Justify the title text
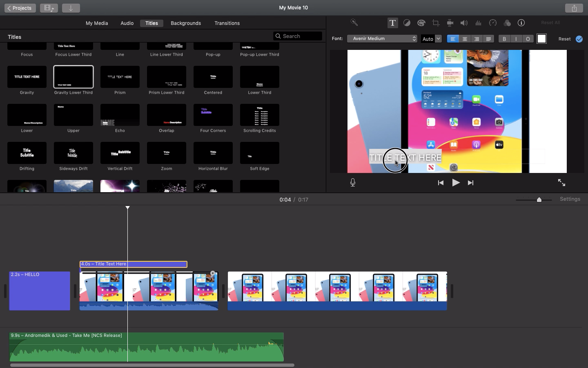This screenshot has width=588, height=368. pyautogui.click(x=488, y=39)
